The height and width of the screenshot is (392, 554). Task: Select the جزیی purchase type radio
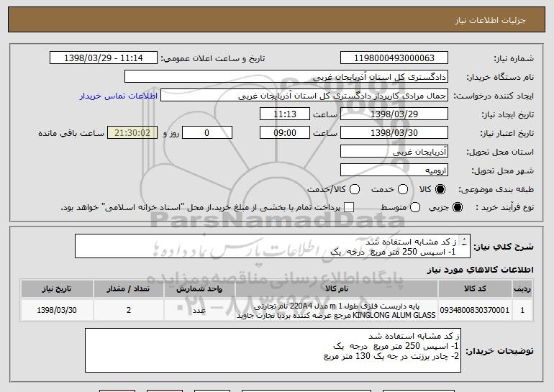point(457,207)
